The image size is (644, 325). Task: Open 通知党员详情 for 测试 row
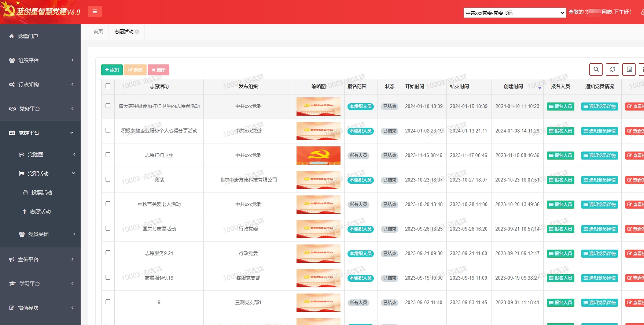click(x=599, y=180)
